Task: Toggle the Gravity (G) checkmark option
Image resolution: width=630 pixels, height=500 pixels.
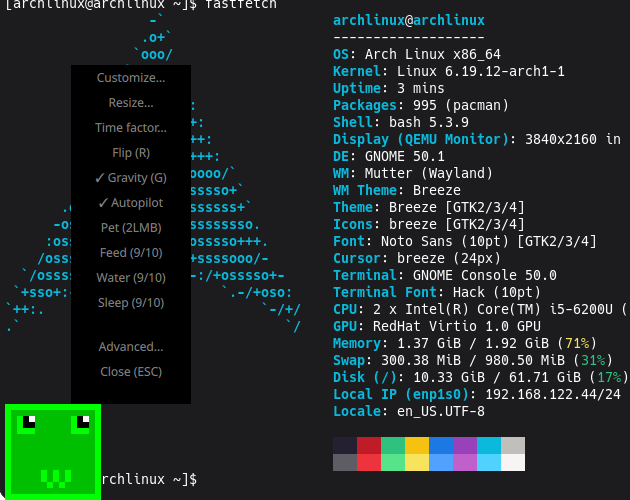Action: point(131,178)
